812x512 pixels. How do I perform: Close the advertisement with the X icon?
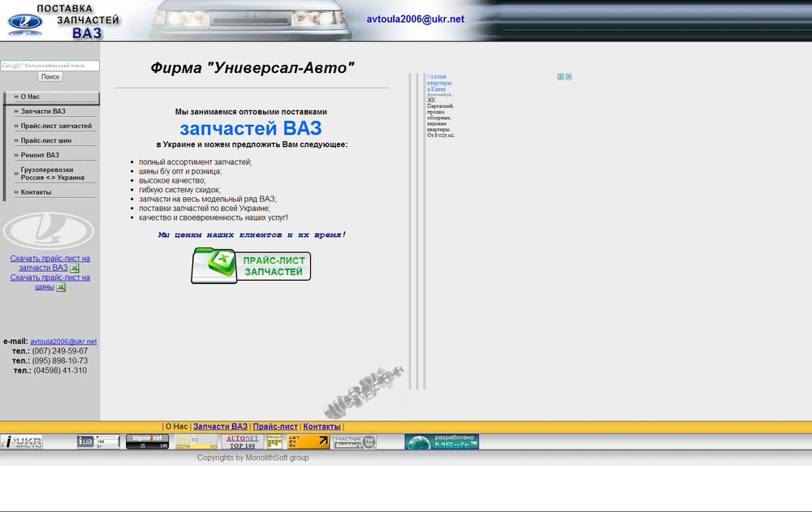click(x=568, y=76)
